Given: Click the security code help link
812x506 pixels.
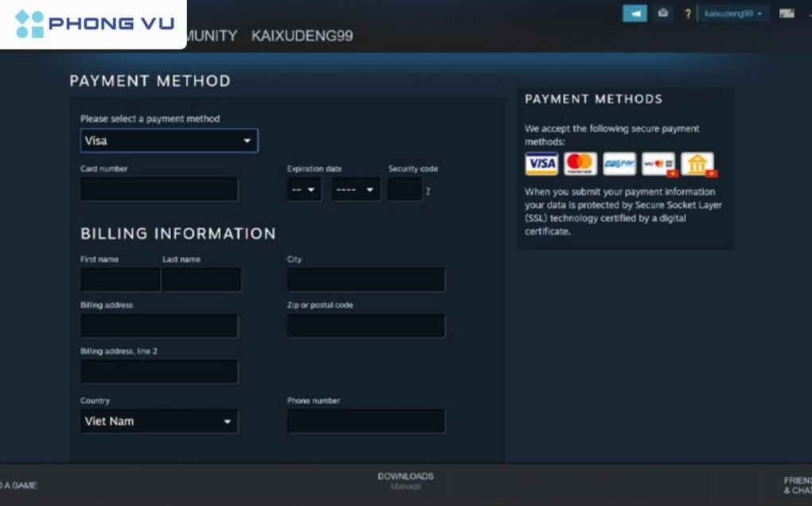Looking at the screenshot, I should pyautogui.click(x=427, y=191).
